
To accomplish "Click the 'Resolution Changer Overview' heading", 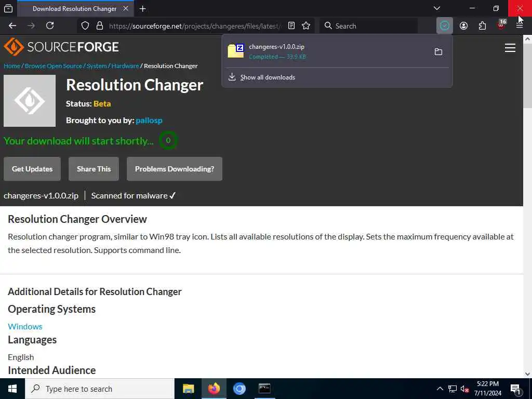I will [x=77, y=219].
